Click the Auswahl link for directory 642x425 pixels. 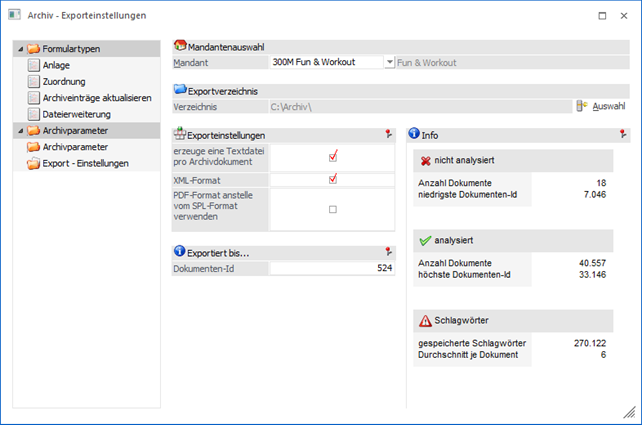609,106
